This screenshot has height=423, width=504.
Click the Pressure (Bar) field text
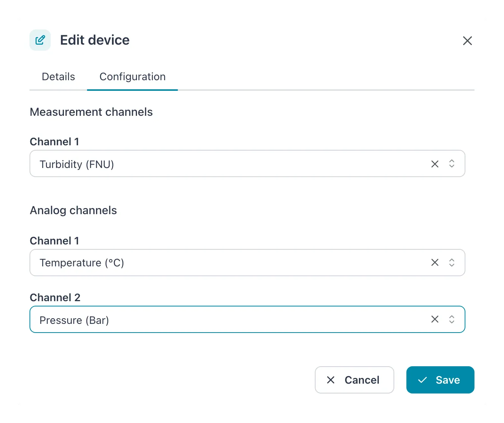click(74, 320)
